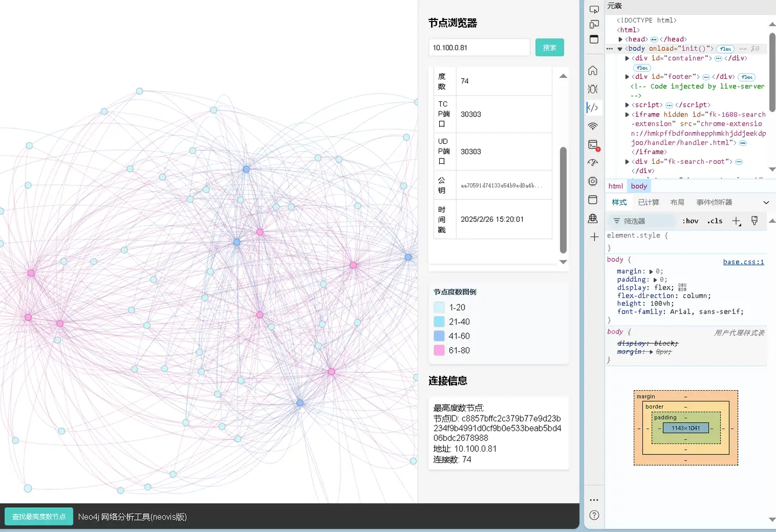Toggle device emulation mode icon
This screenshot has width=776, height=532.
(594, 25)
